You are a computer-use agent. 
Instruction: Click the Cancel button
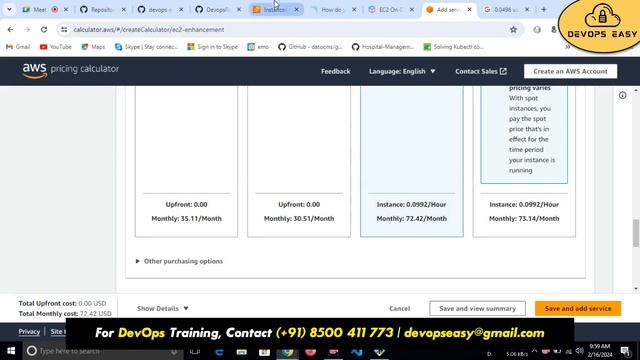(400, 309)
